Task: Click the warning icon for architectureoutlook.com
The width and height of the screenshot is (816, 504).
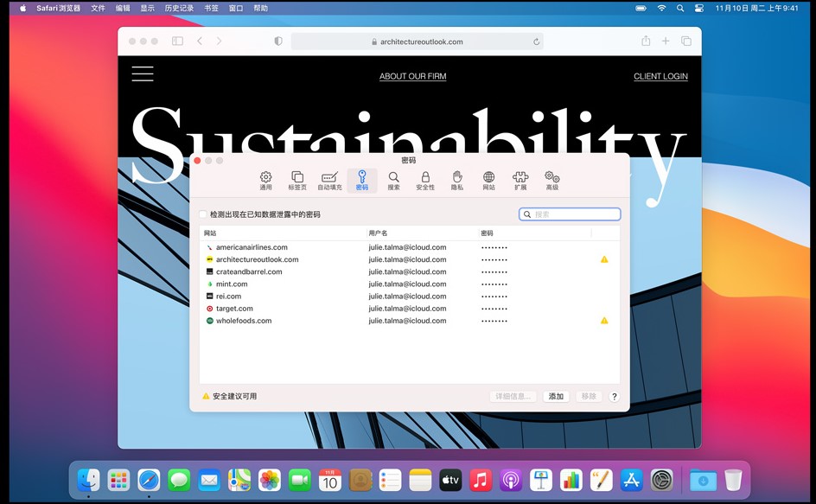Action: (x=604, y=259)
